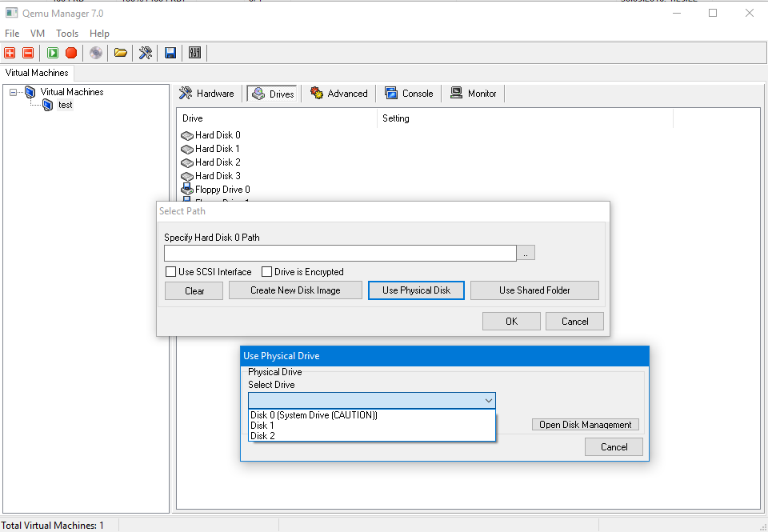
Task: Click Total Virtual Machines: 1 status text
Action: pos(53,525)
